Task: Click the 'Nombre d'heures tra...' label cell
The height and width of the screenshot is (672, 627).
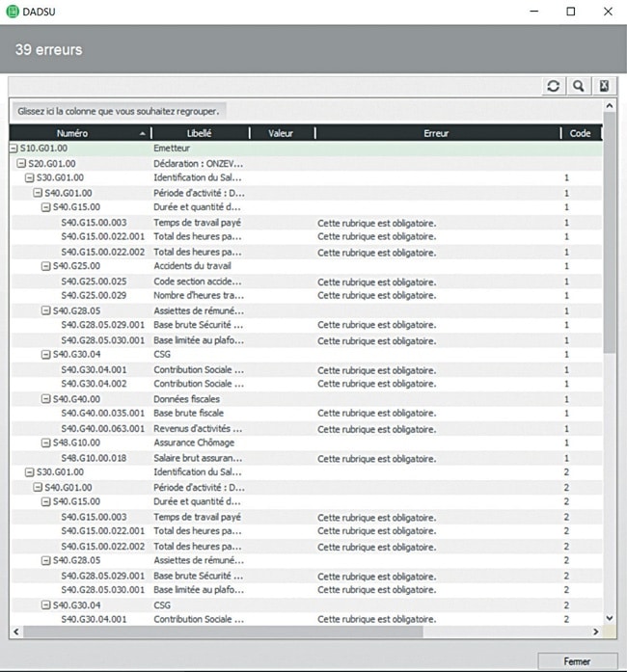Action: click(199, 296)
